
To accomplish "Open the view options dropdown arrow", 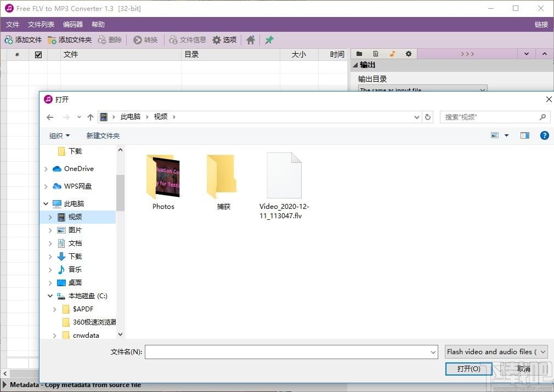I will pos(506,135).
